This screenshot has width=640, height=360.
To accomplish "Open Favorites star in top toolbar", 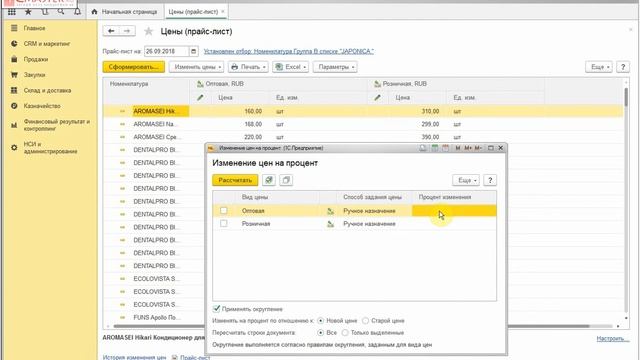I will [28, 12].
